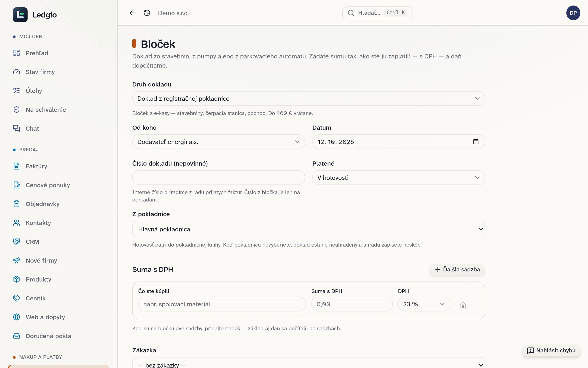Viewport: 588px width, 368px height.
Task: Open the DP user avatar
Action: [x=573, y=13]
